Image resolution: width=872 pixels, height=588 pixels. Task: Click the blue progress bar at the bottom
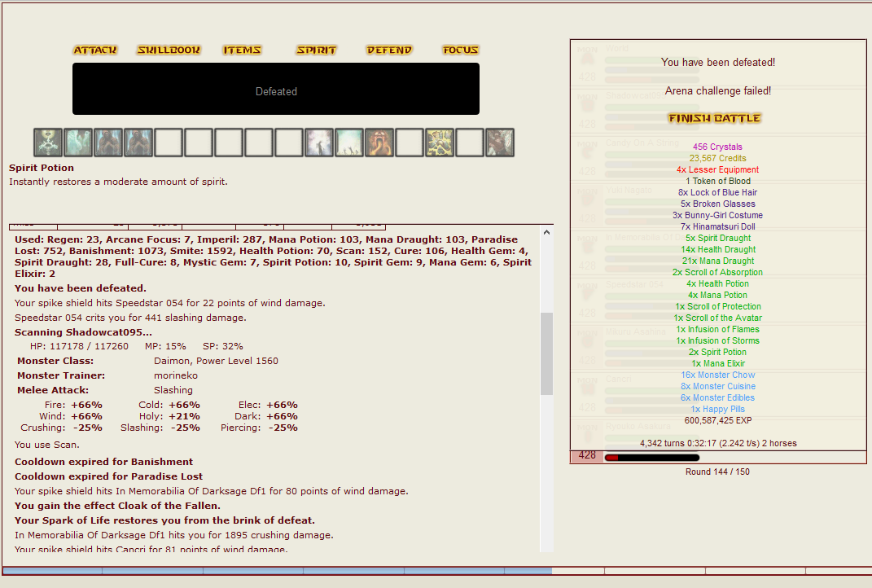[278, 571]
